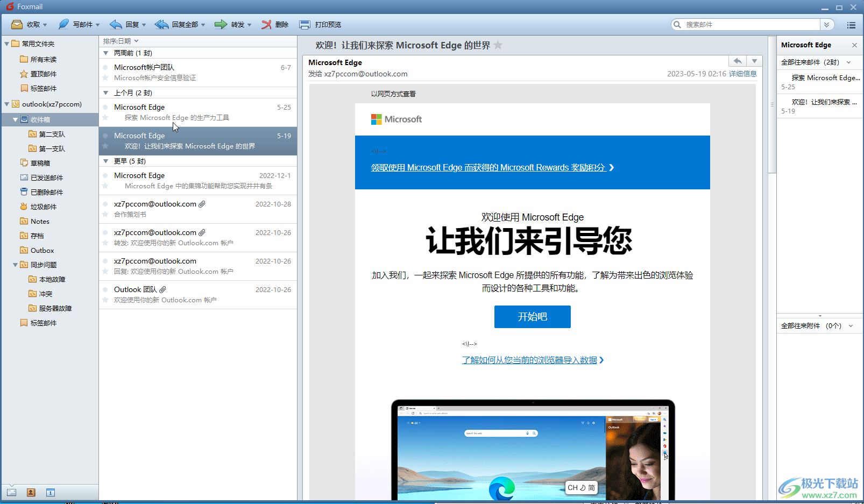This screenshot has height=504, width=864.
Task: Click 回复全部 reply-all button
Action: pos(176,25)
